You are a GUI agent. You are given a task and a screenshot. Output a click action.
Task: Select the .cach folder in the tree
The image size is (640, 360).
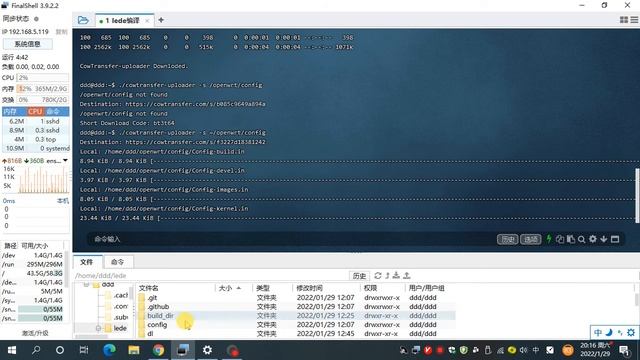pyautogui.click(x=116, y=295)
